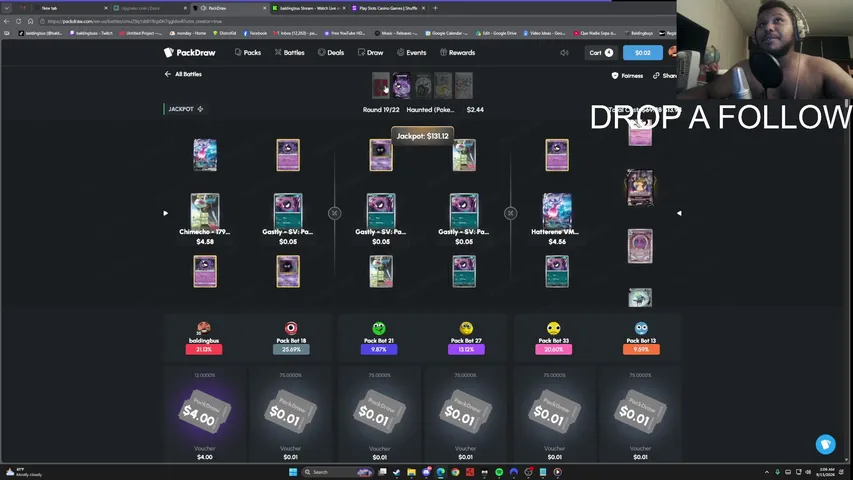The image size is (853, 480).
Task: Click the PackDraw logo
Action: point(190,53)
